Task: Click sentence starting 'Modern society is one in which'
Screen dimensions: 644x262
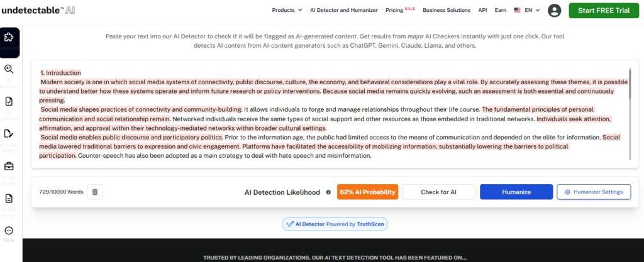Action: [259, 82]
